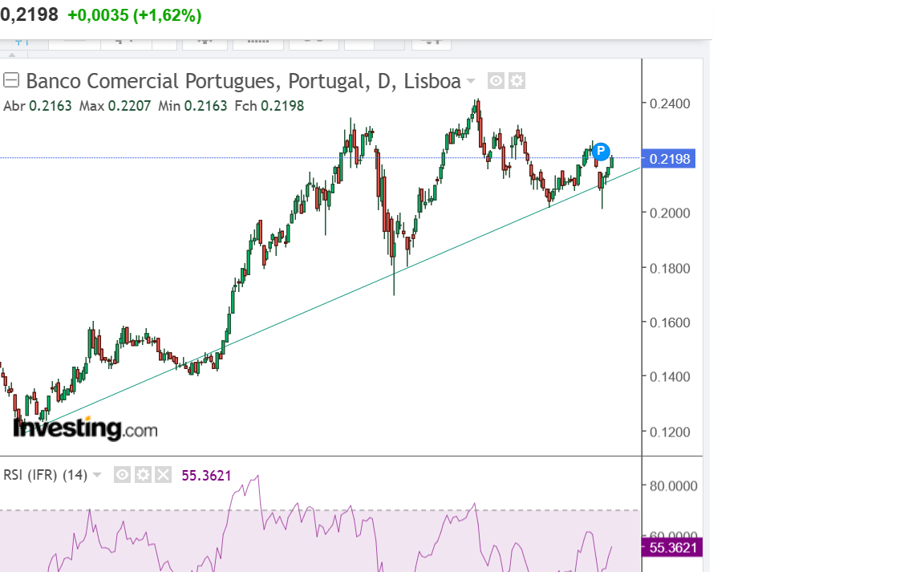Open RSI indicator settings gear
This screenshot has height=572, width=924.
pos(143,475)
